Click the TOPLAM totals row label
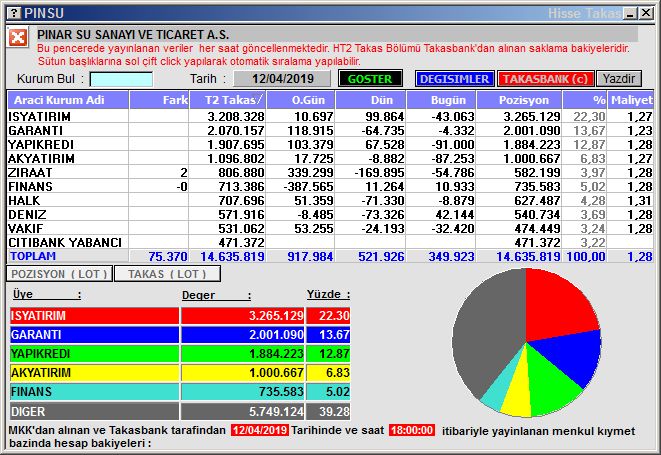This screenshot has height=455, width=661. pyautogui.click(x=33, y=256)
